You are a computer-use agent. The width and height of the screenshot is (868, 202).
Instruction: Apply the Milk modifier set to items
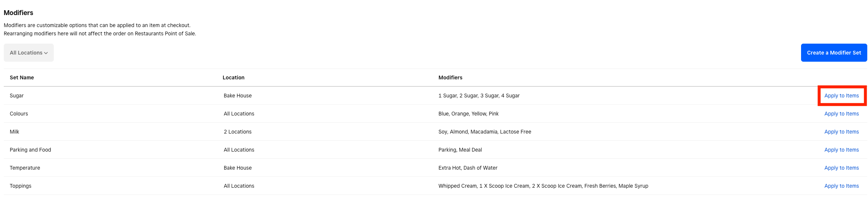[x=841, y=132]
